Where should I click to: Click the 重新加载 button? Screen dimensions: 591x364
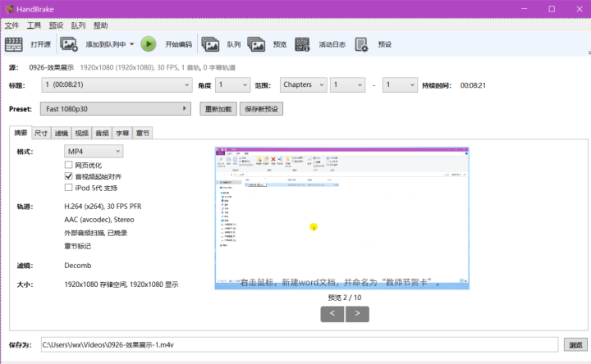coord(218,109)
